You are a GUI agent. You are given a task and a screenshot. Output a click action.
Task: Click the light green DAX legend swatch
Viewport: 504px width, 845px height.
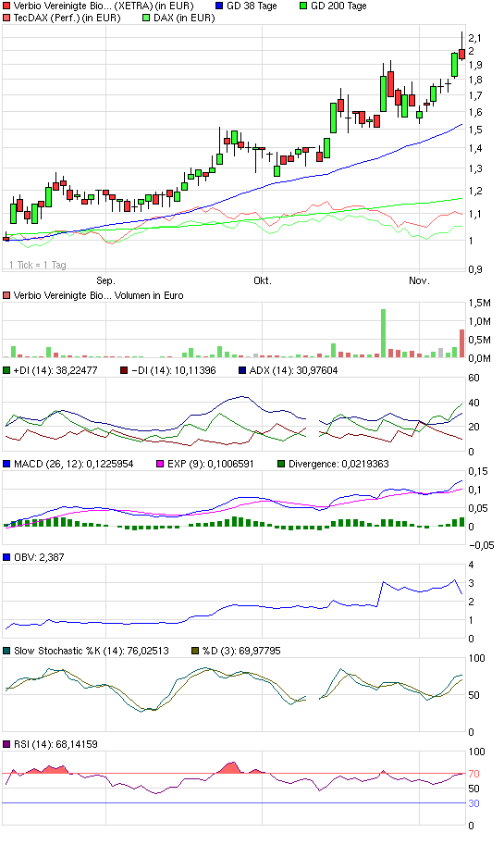[146, 19]
